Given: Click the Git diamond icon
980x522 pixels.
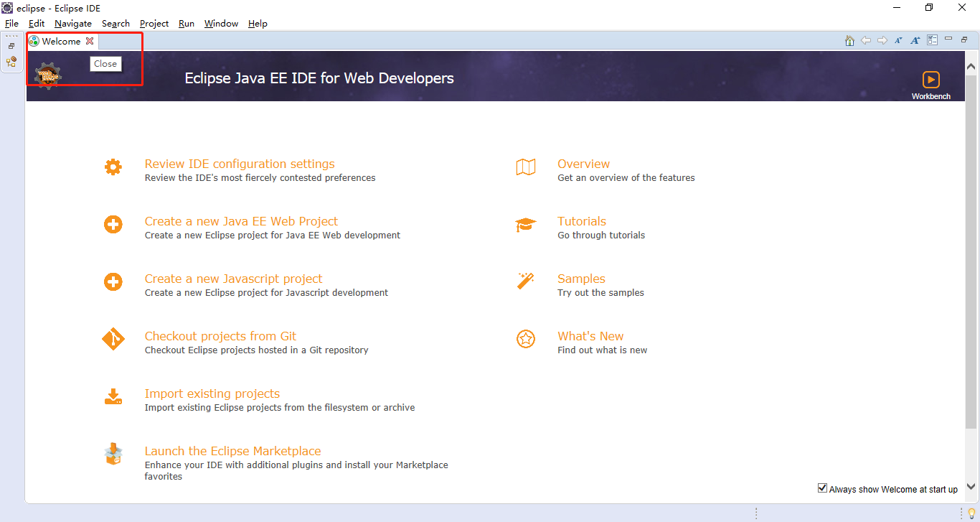Looking at the screenshot, I should click(113, 338).
